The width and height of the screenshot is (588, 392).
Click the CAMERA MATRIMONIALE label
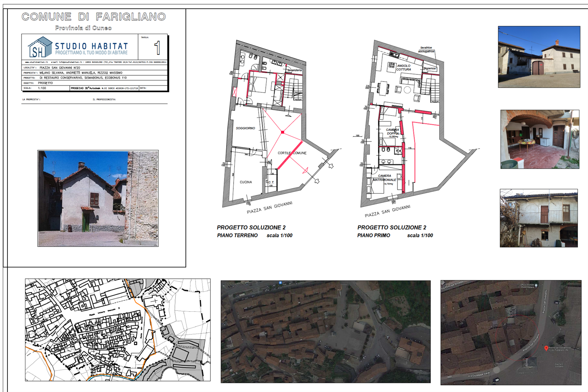(384, 178)
